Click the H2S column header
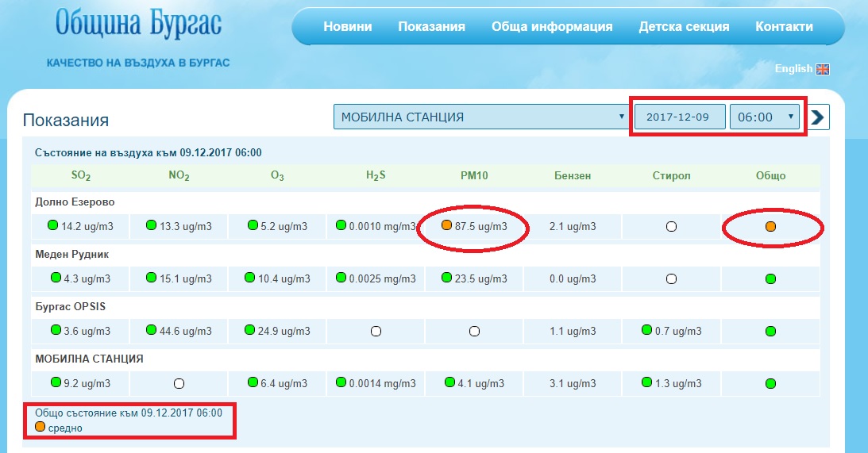Viewport: 868px width, 453px height. [376, 176]
